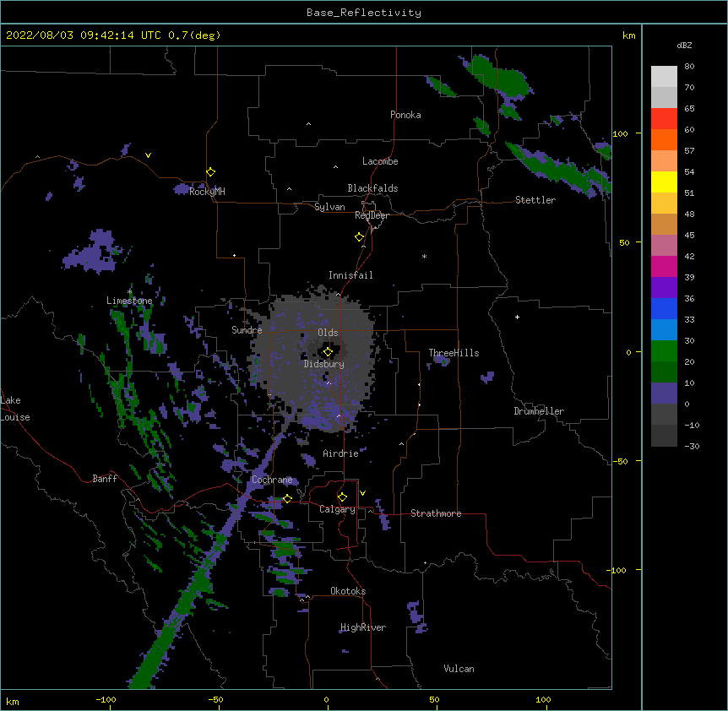Click the white asterisk marker east of Innisfail
Screen dimensions: 728x711
pos(424,257)
